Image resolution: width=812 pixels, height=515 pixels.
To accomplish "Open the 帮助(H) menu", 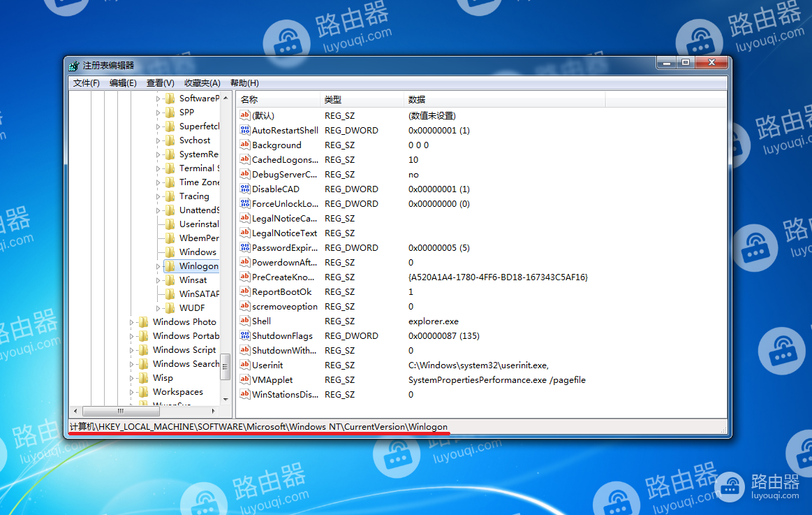I will click(244, 83).
